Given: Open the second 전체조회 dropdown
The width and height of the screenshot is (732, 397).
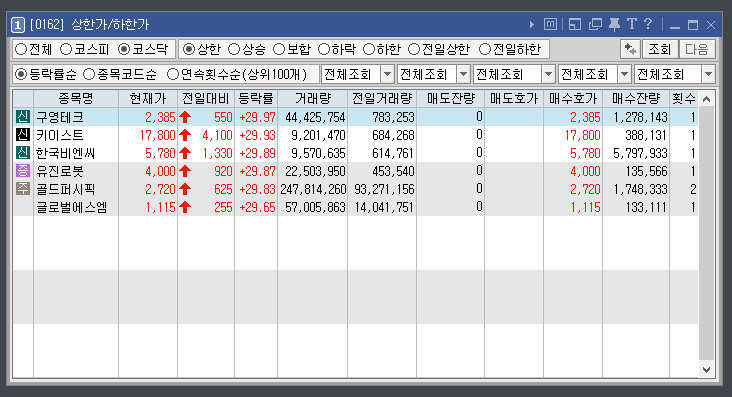Looking at the screenshot, I should (x=464, y=74).
